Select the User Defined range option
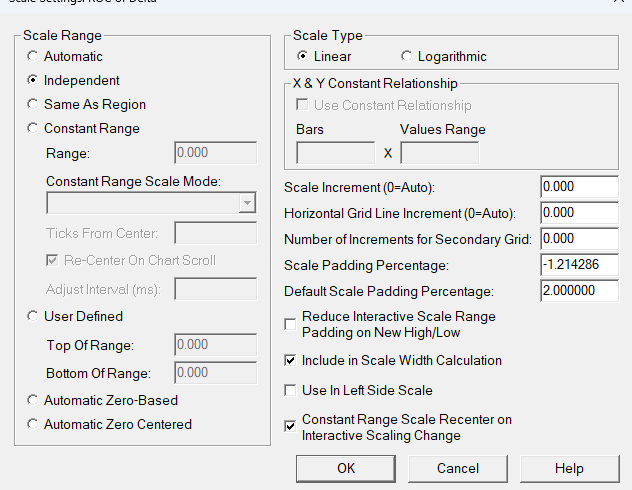Viewport: 632px width, 490px height. (x=33, y=316)
